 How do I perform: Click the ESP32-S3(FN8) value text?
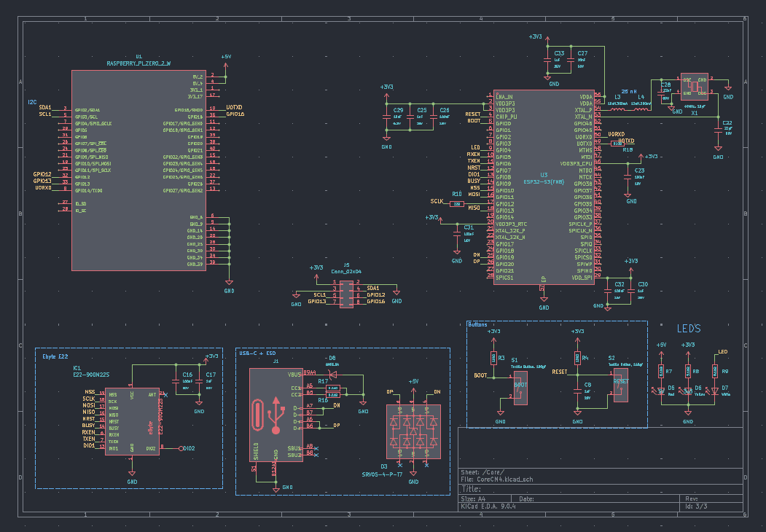click(x=544, y=181)
